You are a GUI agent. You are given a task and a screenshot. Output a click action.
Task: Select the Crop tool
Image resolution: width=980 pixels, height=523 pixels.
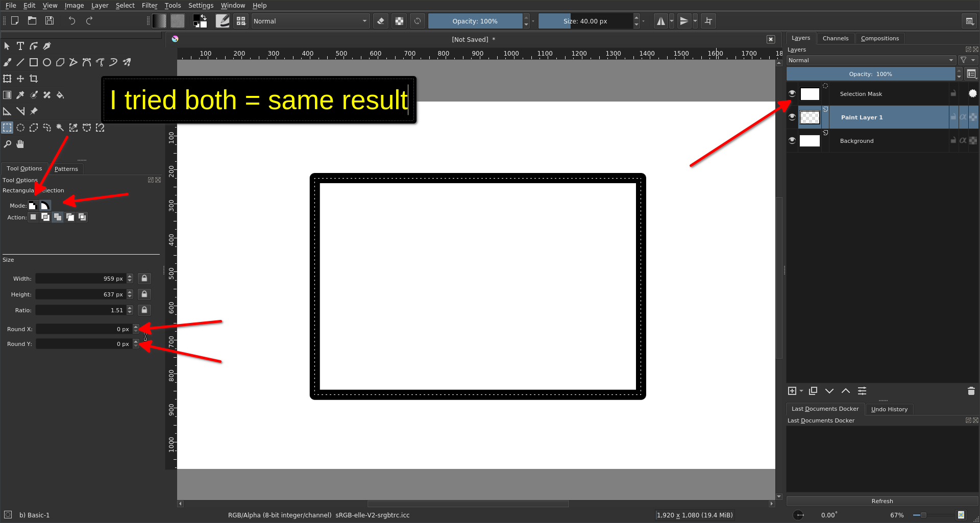34,79
